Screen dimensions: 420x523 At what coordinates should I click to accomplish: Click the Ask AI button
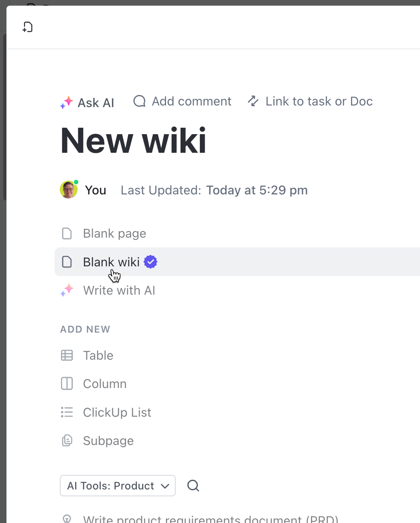point(96,103)
